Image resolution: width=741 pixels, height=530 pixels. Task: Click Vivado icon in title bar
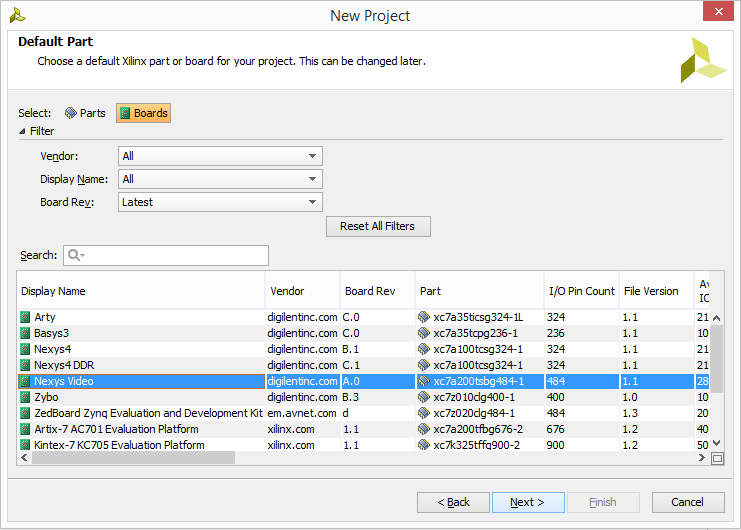(x=17, y=16)
